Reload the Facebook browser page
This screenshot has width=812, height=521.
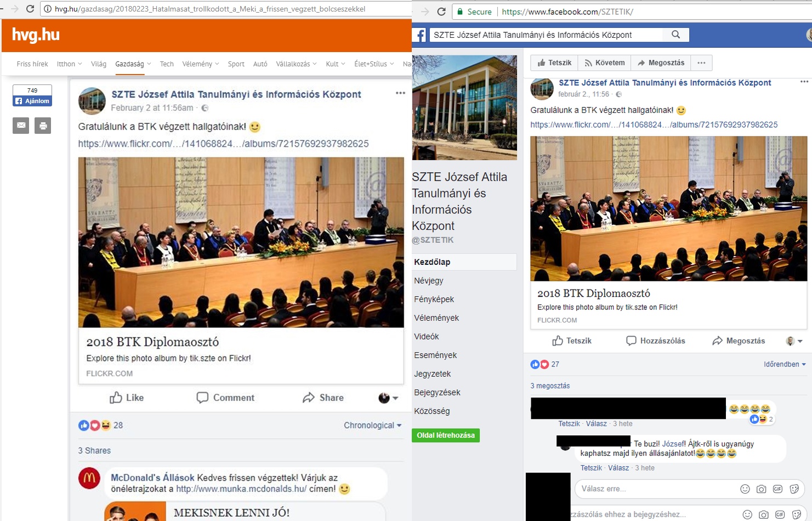(441, 12)
